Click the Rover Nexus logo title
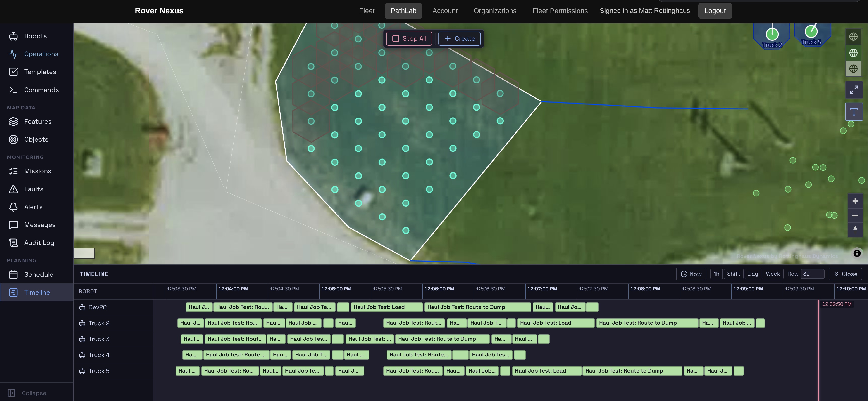The image size is (868, 401). click(159, 11)
